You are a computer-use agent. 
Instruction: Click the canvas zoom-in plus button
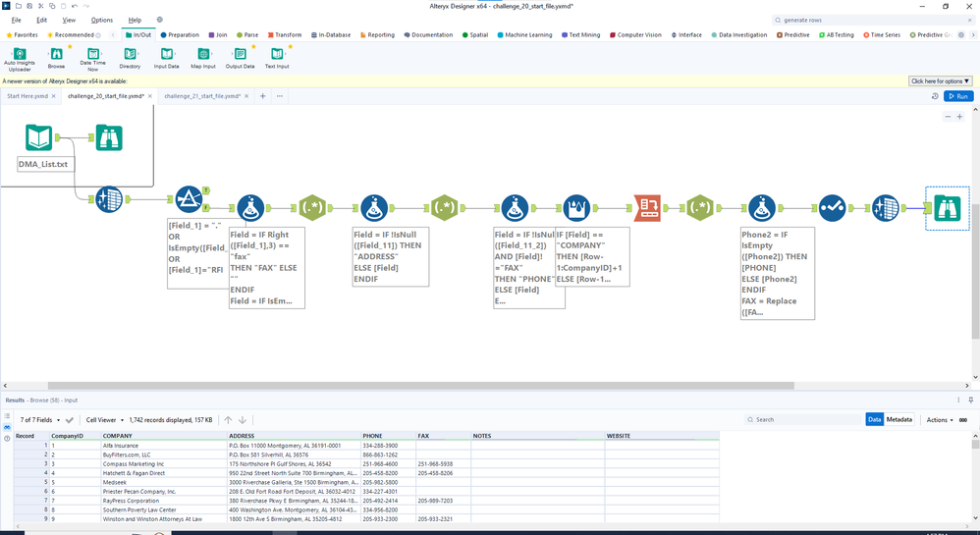point(959,117)
